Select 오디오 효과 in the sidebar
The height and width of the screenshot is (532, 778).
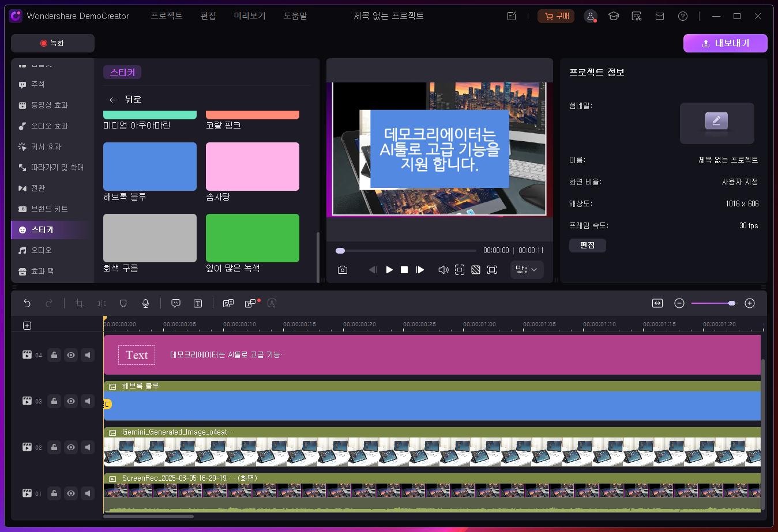[52, 126]
